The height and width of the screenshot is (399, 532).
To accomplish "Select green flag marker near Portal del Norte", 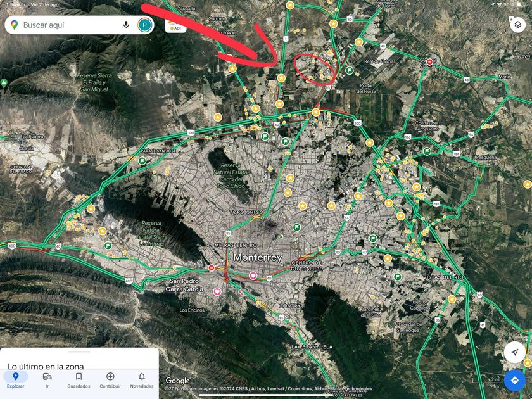I will [x=350, y=70].
